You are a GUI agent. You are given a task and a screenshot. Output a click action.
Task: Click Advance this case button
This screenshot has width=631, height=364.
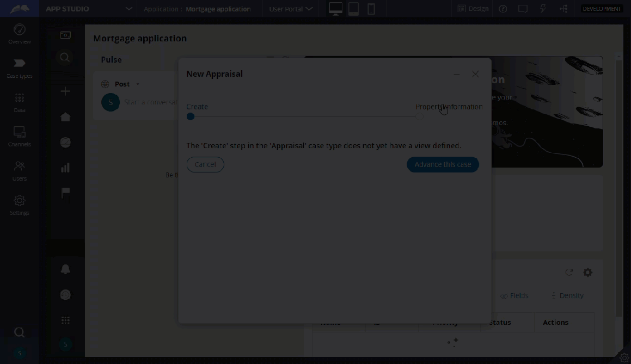(443, 164)
